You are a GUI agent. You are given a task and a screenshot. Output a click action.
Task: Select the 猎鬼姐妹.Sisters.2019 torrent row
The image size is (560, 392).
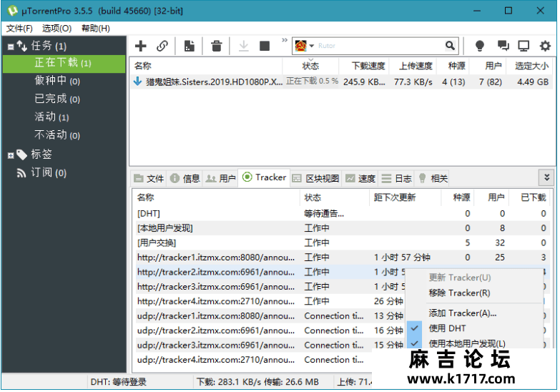340,82
